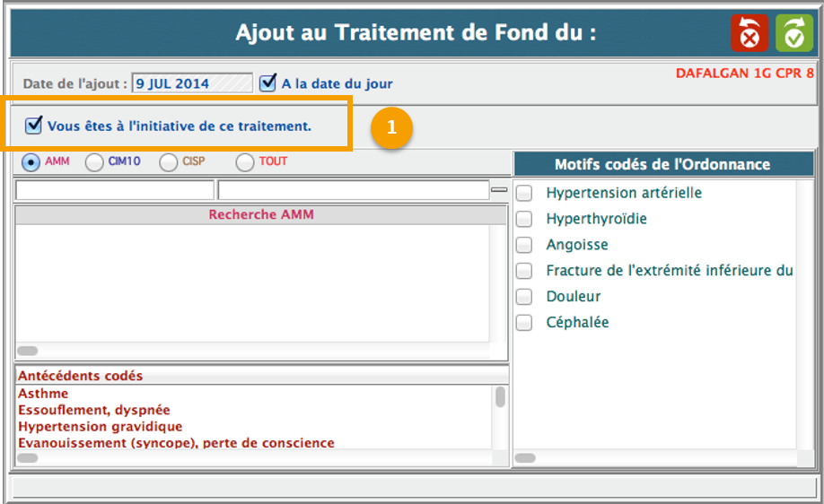Select the AMM radio button
Image resolution: width=824 pixels, height=504 pixels.
31,162
